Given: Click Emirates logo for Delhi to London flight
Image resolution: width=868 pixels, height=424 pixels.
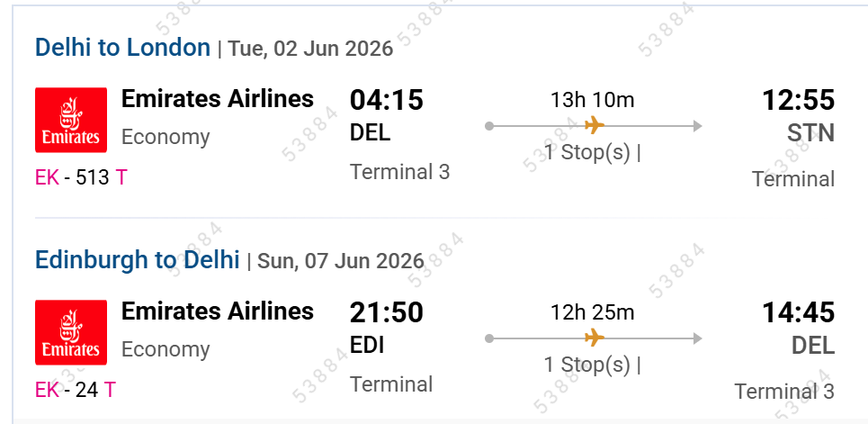Looking at the screenshot, I should (71, 120).
